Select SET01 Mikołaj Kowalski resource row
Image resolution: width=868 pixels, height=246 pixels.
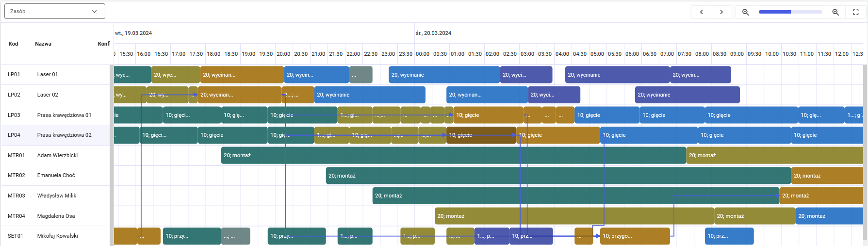coord(55,236)
